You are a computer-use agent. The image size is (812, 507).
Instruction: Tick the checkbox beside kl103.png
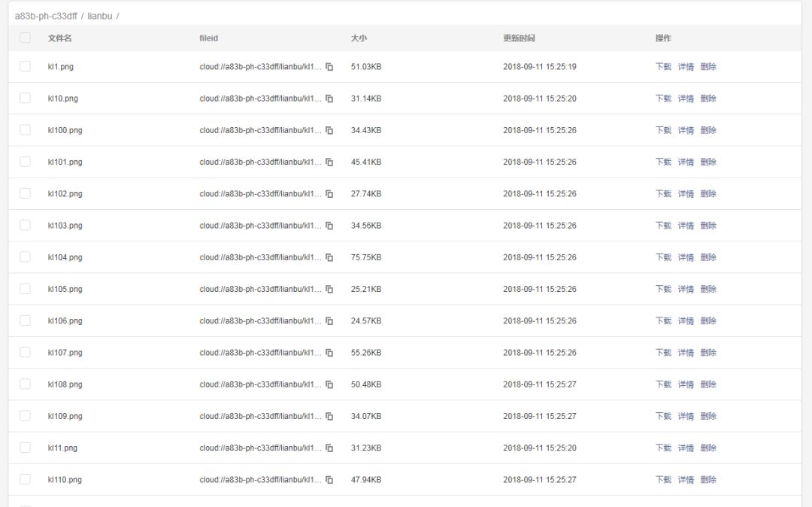click(x=25, y=225)
